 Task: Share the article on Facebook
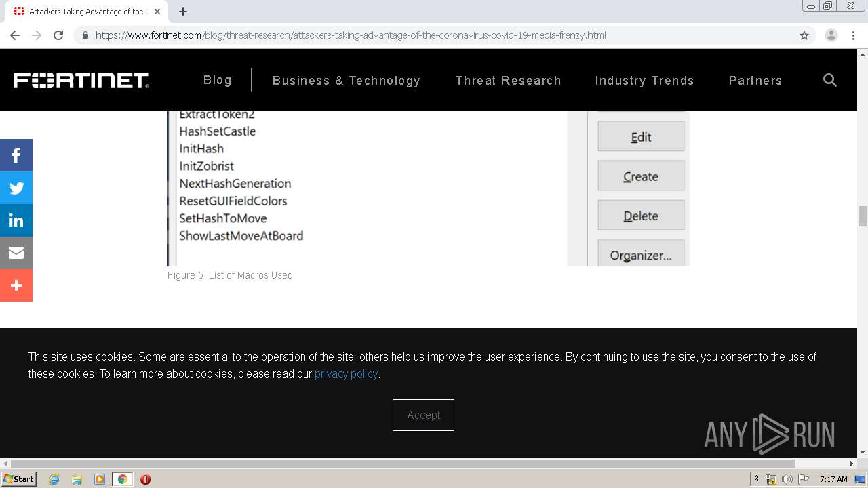tap(16, 155)
